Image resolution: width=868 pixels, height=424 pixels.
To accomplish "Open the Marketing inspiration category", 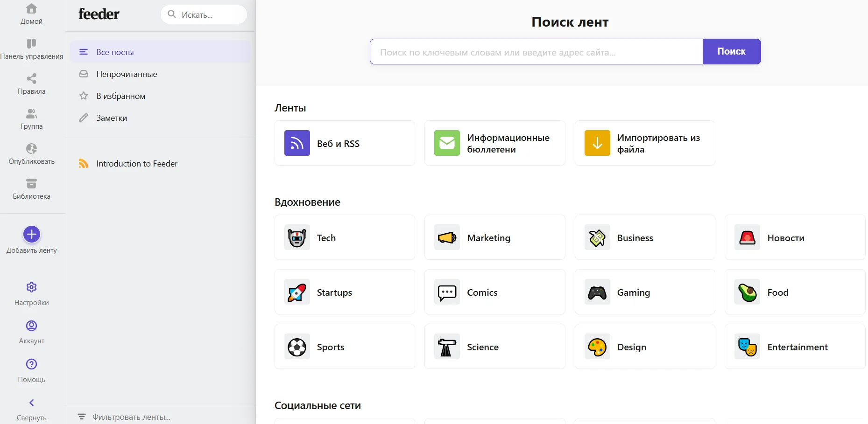I will coord(495,237).
